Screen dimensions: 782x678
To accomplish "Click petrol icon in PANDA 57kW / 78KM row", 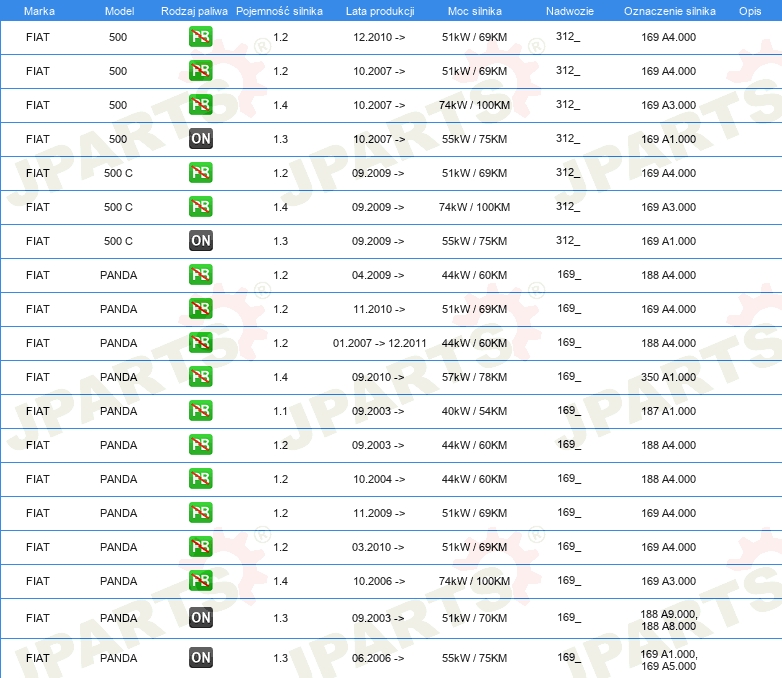I will click(200, 377).
